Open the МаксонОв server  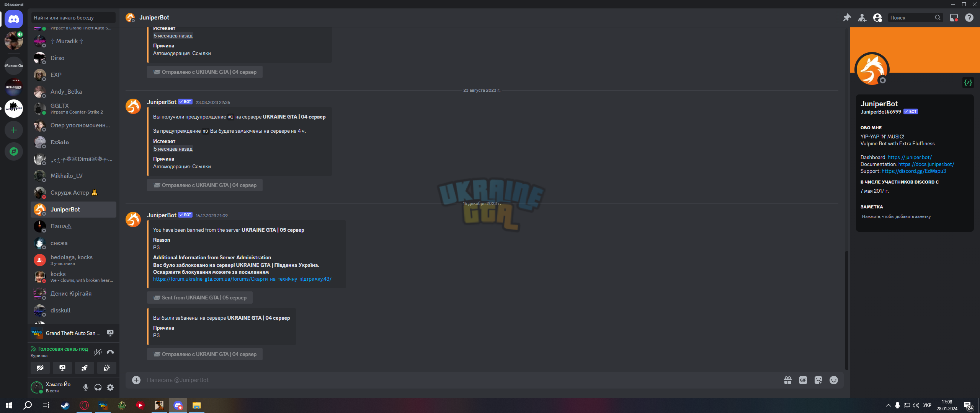14,66
